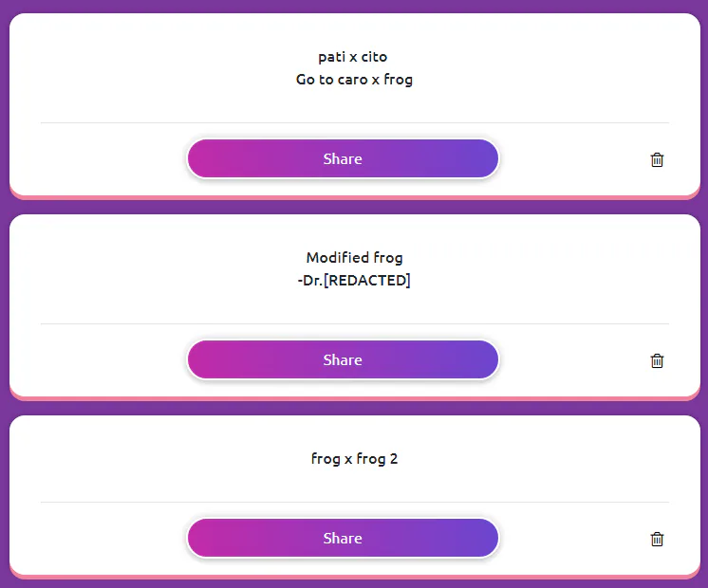The image size is (708, 588).
Task: Share the frog x frog 2 card
Action: [x=343, y=538]
